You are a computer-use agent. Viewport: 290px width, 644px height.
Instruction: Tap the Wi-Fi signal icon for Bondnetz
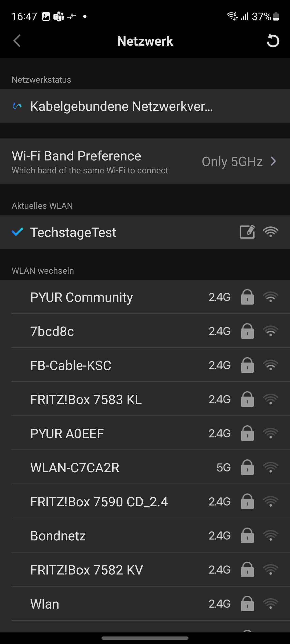click(271, 536)
